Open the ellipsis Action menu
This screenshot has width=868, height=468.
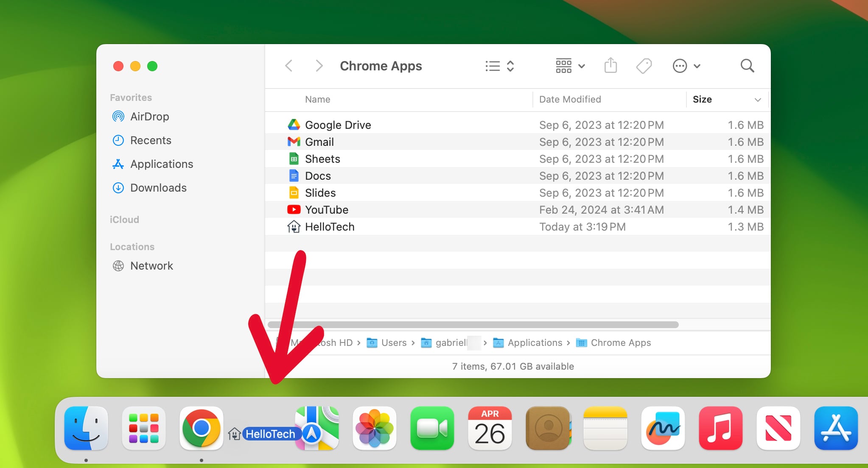point(686,66)
